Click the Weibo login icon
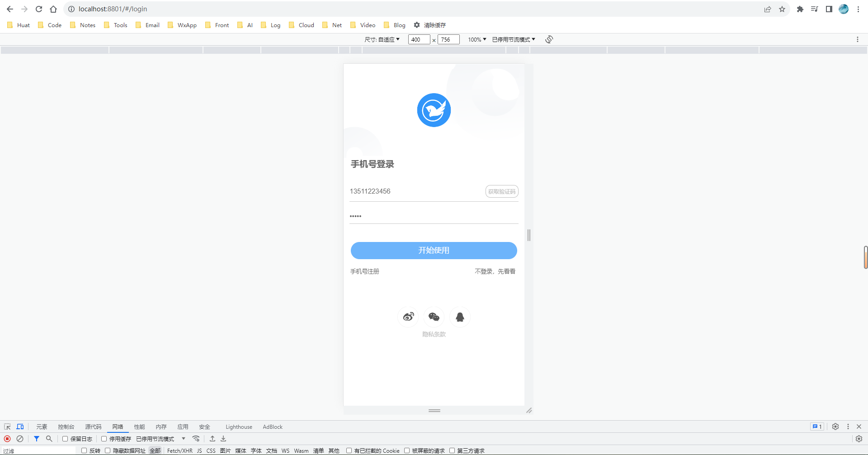Image resolution: width=868 pixels, height=455 pixels. coord(408,317)
